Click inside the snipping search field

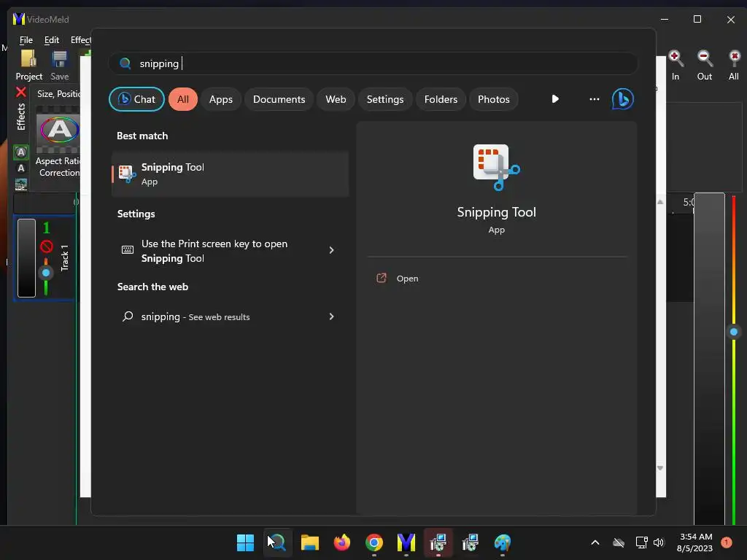click(x=373, y=63)
